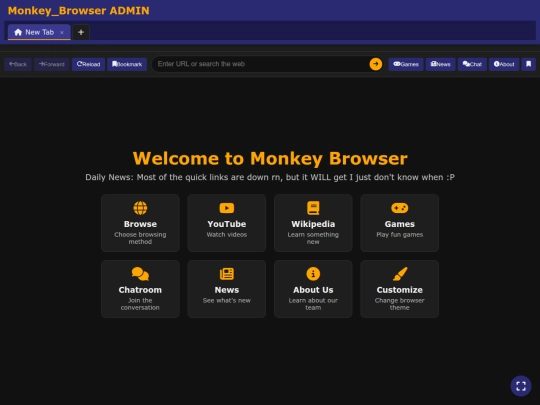Click the Monkey_Browser ADMIN title
The height and width of the screenshot is (405, 540).
point(79,11)
